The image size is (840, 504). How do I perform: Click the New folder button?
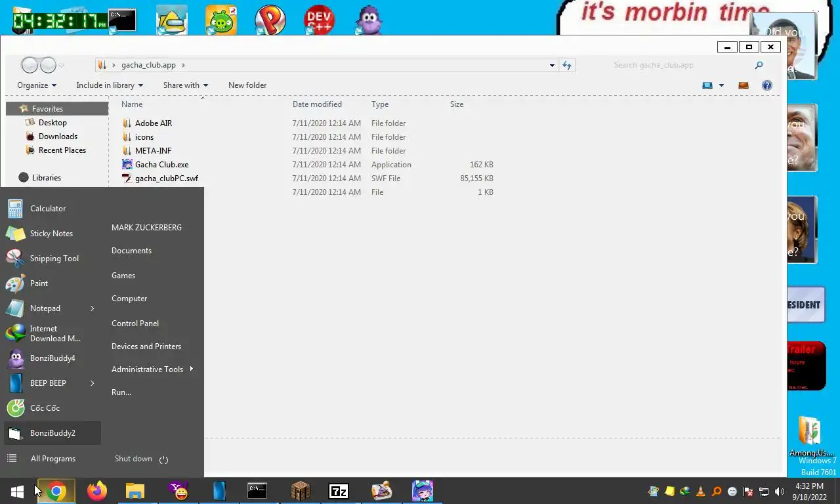[247, 85]
